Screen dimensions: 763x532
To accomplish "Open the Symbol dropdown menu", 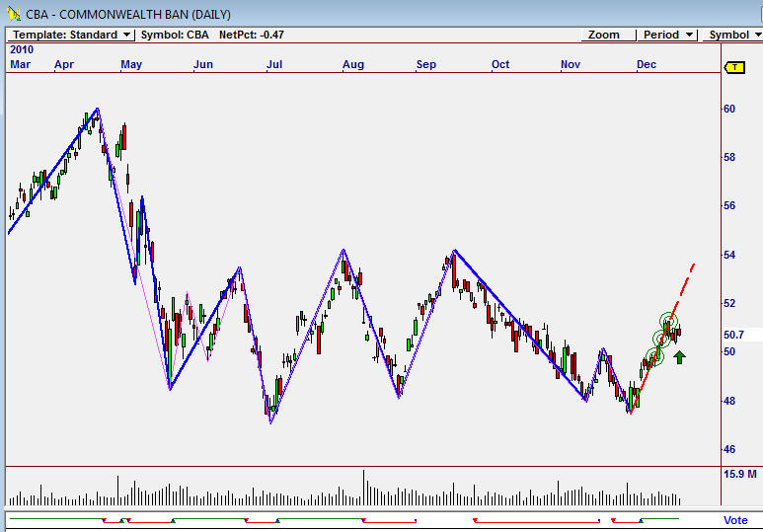I will (733, 35).
